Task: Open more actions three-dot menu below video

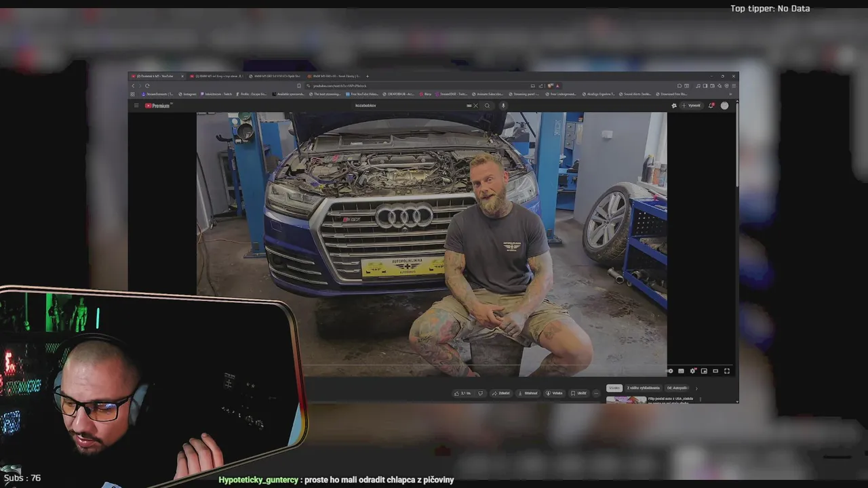Action: pos(596,393)
